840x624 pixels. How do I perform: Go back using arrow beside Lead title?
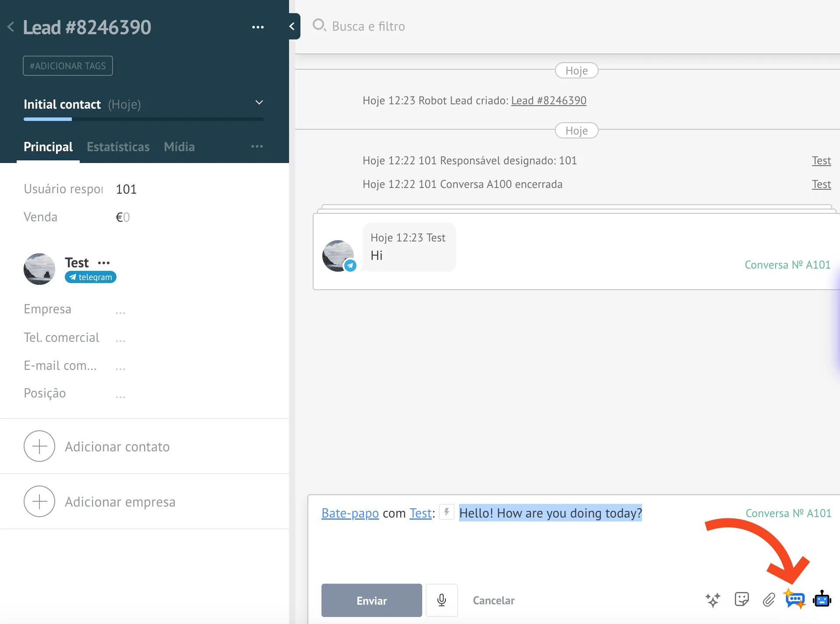point(11,27)
